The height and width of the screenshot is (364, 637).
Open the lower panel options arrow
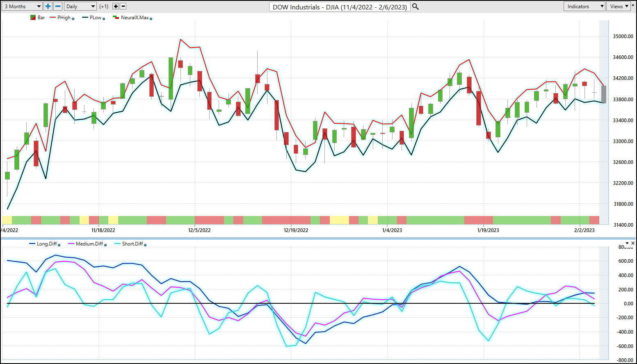[627, 243]
